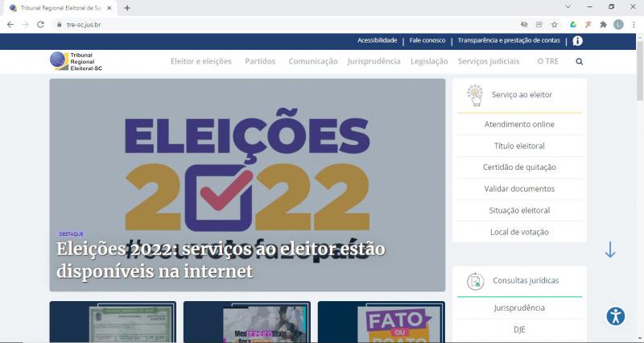Open the site search magnifier icon
Image resolution: width=644 pixels, height=343 pixels.
pyautogui.click(x=579, y=62)
